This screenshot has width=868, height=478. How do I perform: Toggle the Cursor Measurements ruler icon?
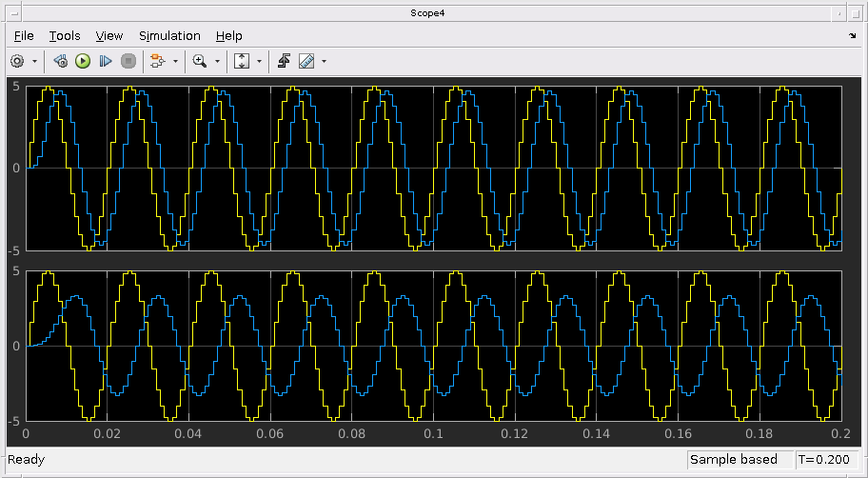(x=306, y=61)
